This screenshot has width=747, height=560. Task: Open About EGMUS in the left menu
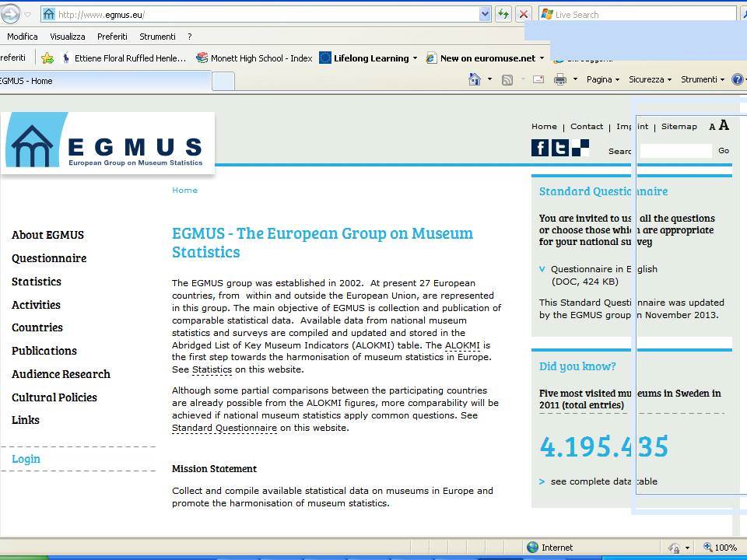pyautogui.click(x=47, y=235)
